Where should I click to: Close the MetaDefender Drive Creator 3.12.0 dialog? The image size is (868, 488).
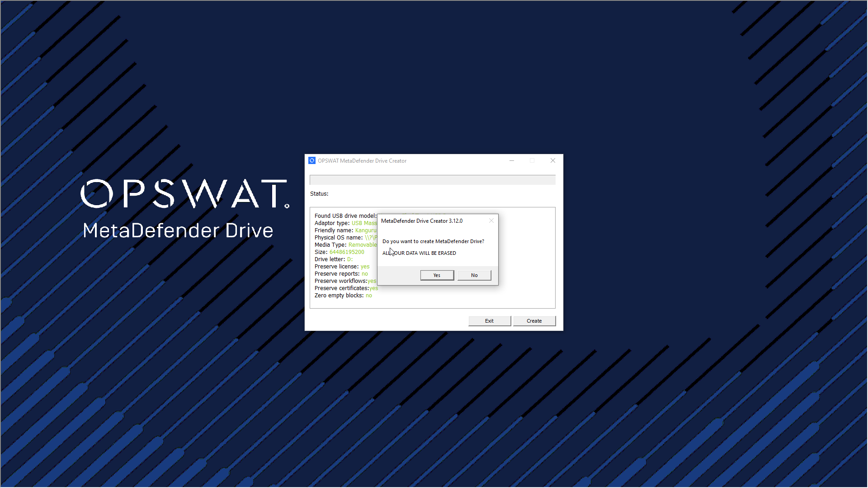(x=491, y=221)
